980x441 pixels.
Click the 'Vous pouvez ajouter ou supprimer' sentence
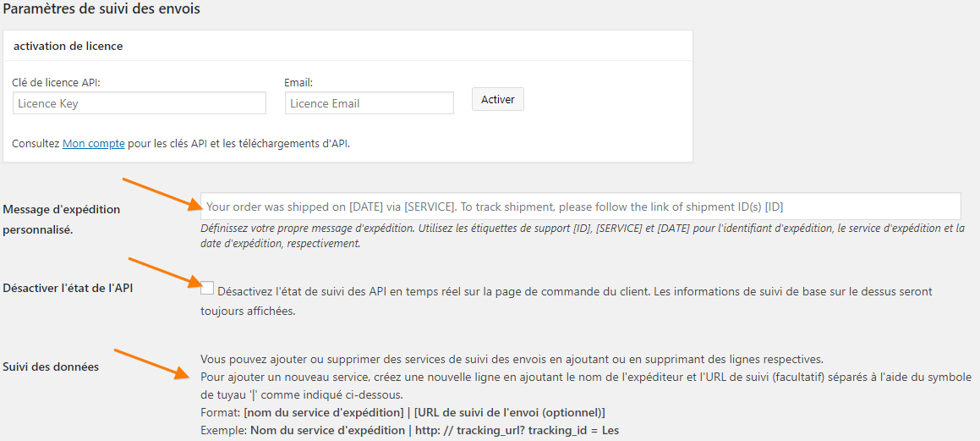point(512,360)
